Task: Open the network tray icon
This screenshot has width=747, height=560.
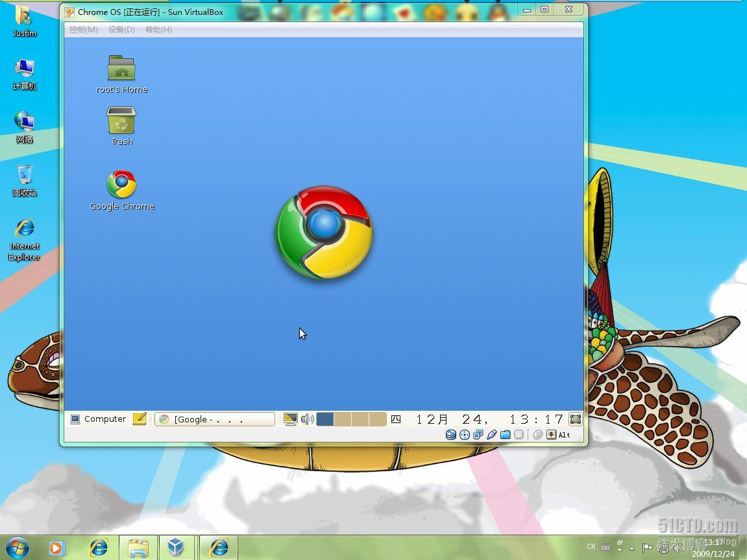Action: (x=664, y=548)
